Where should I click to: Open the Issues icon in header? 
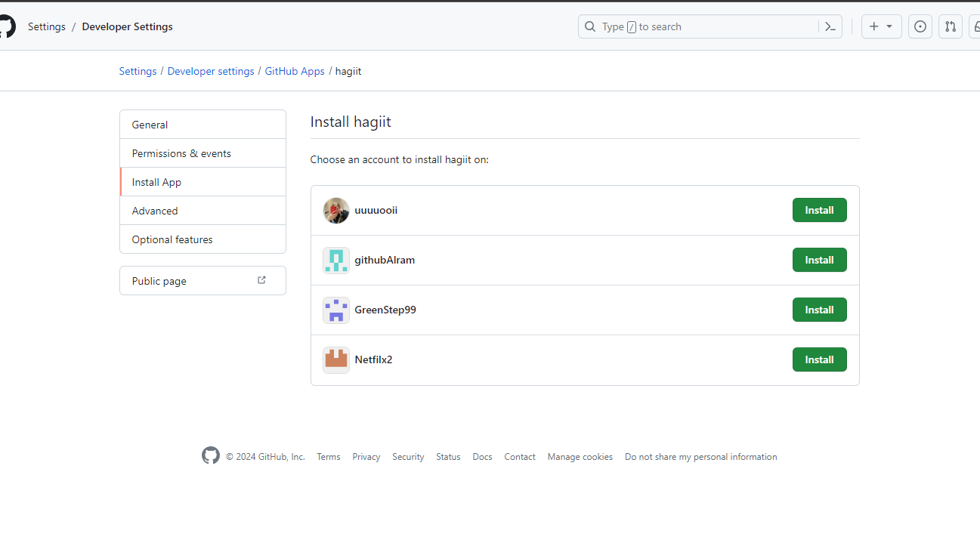pos(920,26)
